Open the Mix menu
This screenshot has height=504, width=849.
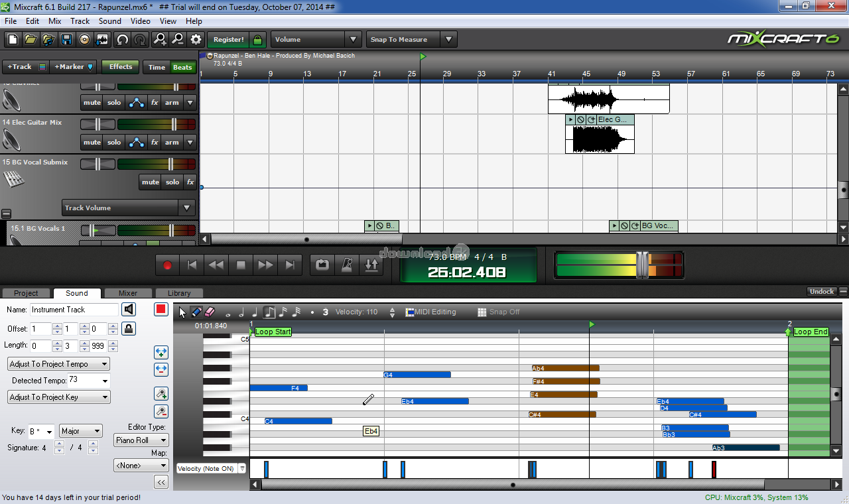pyautogui.click(x=55, y=21)
